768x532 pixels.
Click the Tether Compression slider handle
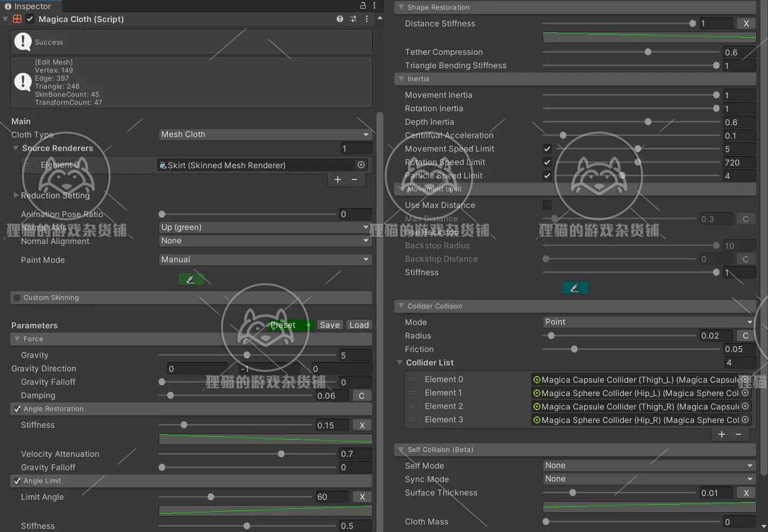pyautogui.click(x=648, y=52)
